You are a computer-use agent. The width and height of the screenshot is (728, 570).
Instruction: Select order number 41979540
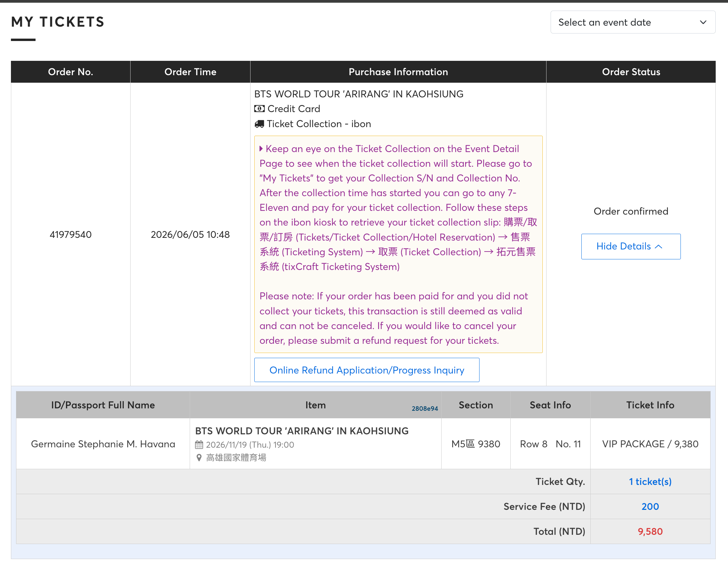point(71,234)
